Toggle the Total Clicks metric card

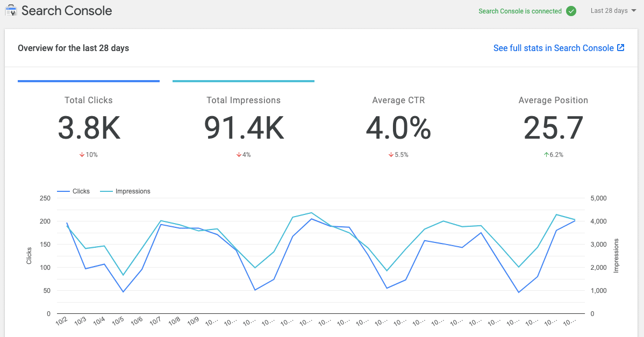tap(89, 120)
